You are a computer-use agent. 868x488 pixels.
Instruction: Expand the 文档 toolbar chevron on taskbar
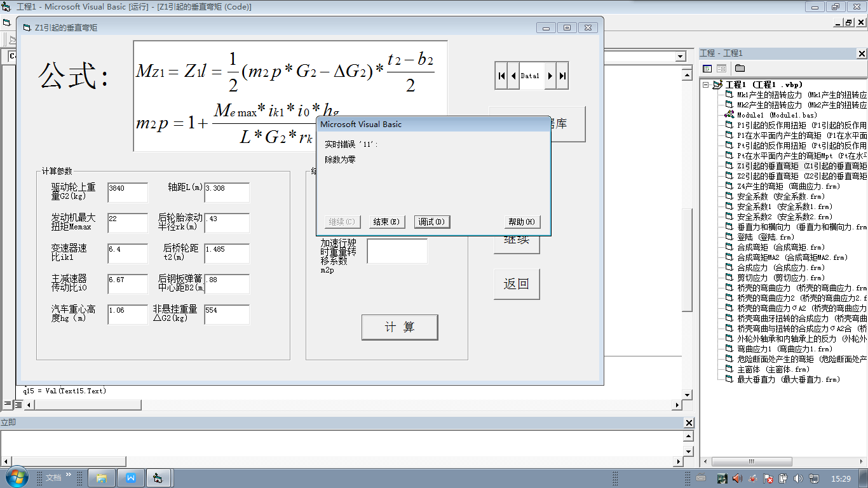(x=69, y=475)
